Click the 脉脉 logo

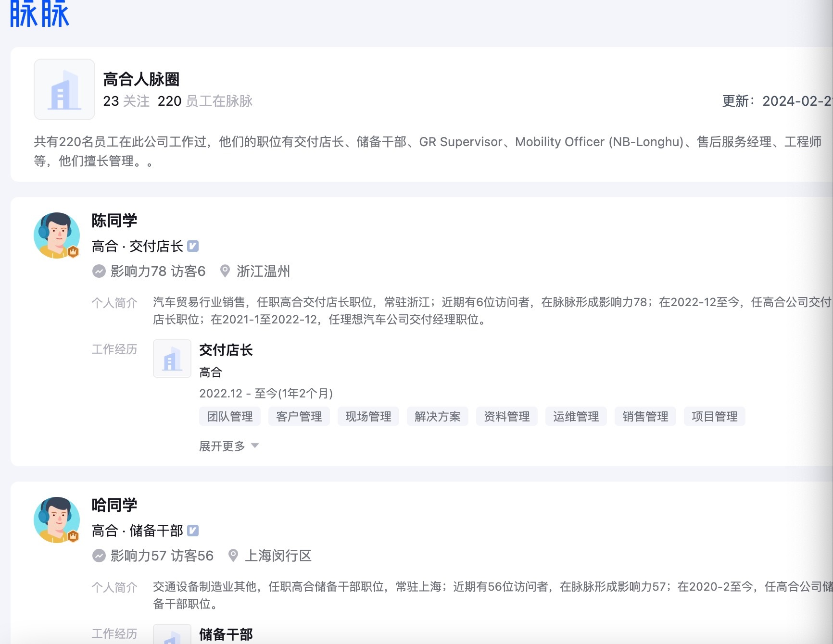[x=40, y=13]
